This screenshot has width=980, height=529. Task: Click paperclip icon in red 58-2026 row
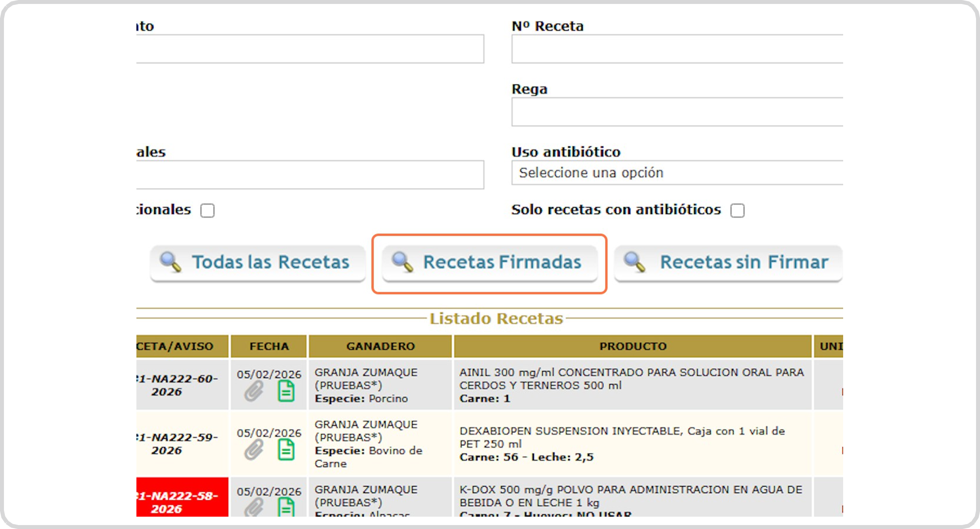(254, 507)
